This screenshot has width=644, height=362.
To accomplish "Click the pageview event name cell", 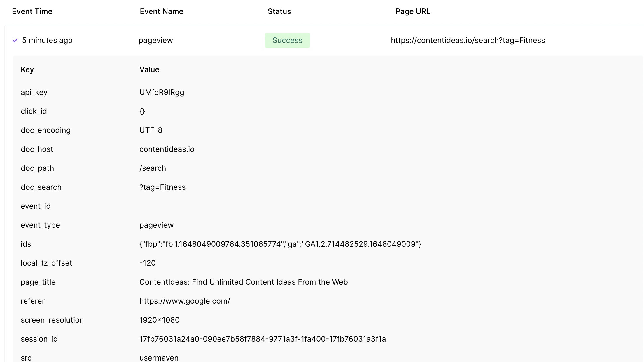I will 156,40.
